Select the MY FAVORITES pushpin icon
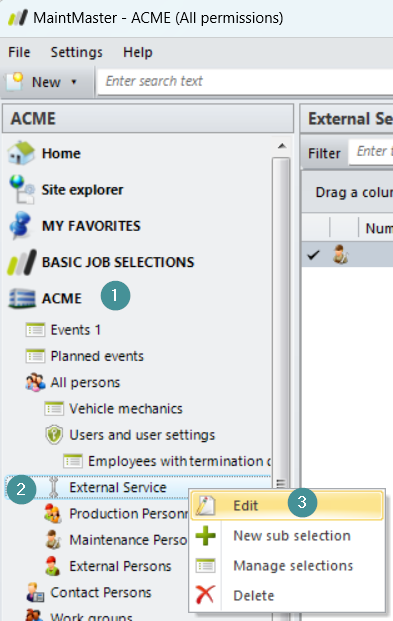 tap(21, 225)
